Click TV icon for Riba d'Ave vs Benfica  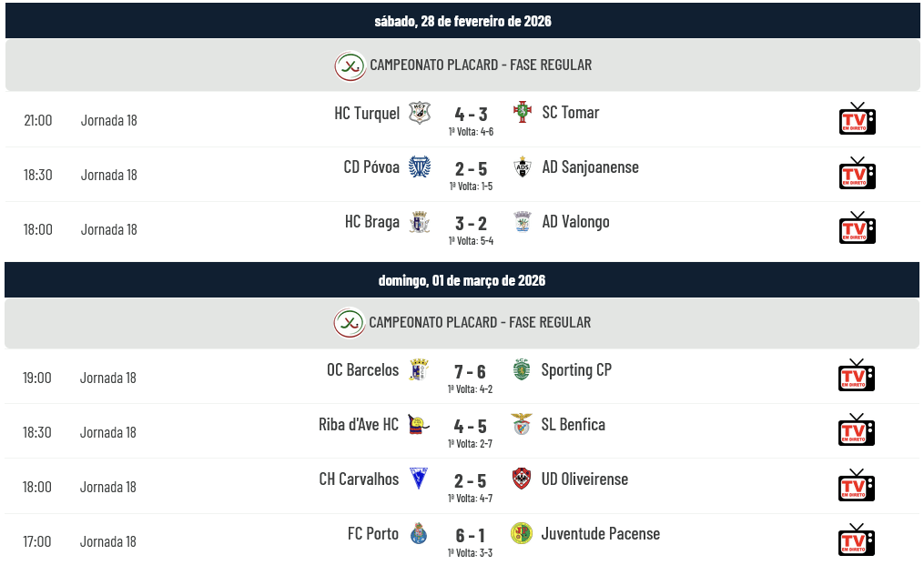point(856,430)
